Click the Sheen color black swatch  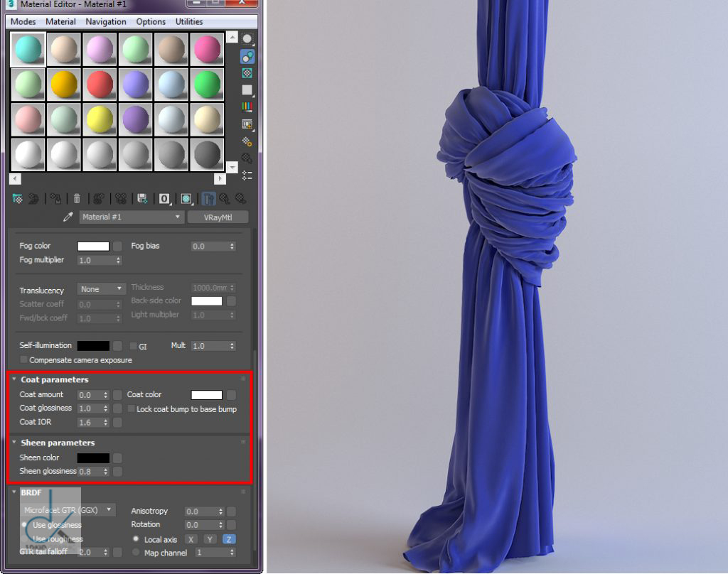pyautogui.click(x=93, y=458)
